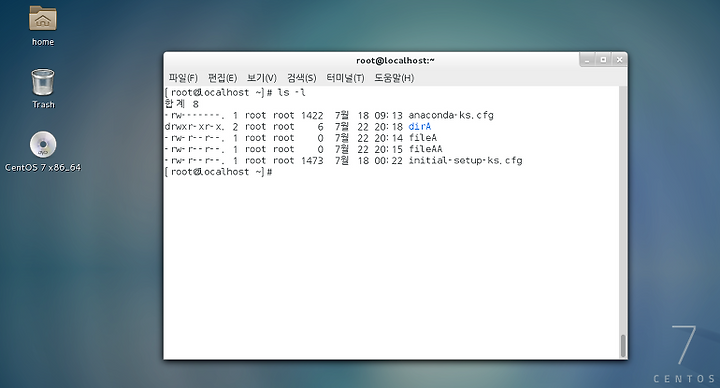Click the terminal vertical scrollbar handle
720x388 pixels.
pos(623,346)
